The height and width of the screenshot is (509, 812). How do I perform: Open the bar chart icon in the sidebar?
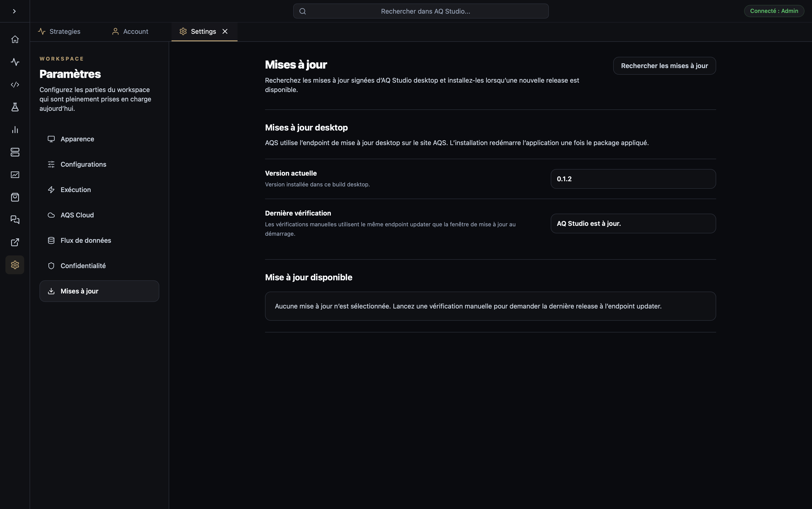15,130
